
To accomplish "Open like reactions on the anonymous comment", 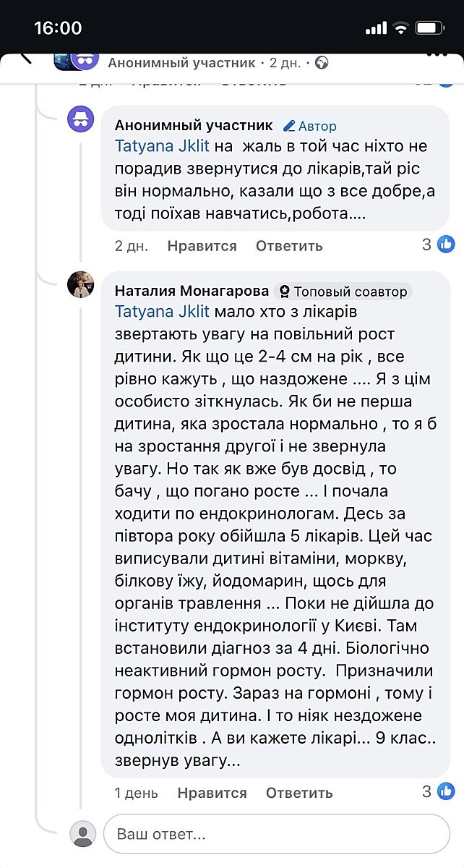I will pos(439,245).
